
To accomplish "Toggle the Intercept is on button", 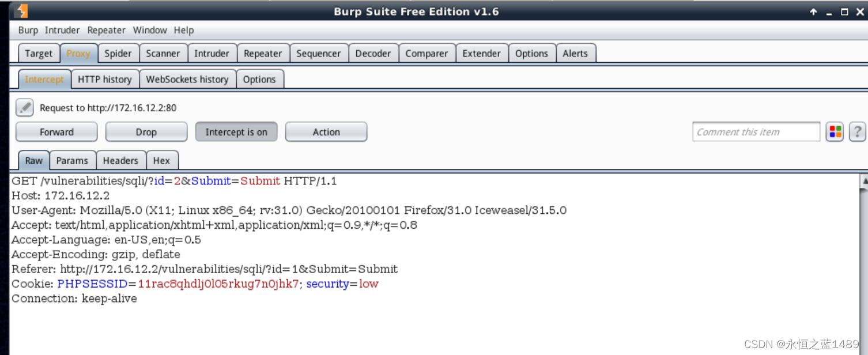I will click(x=236, y=132).
